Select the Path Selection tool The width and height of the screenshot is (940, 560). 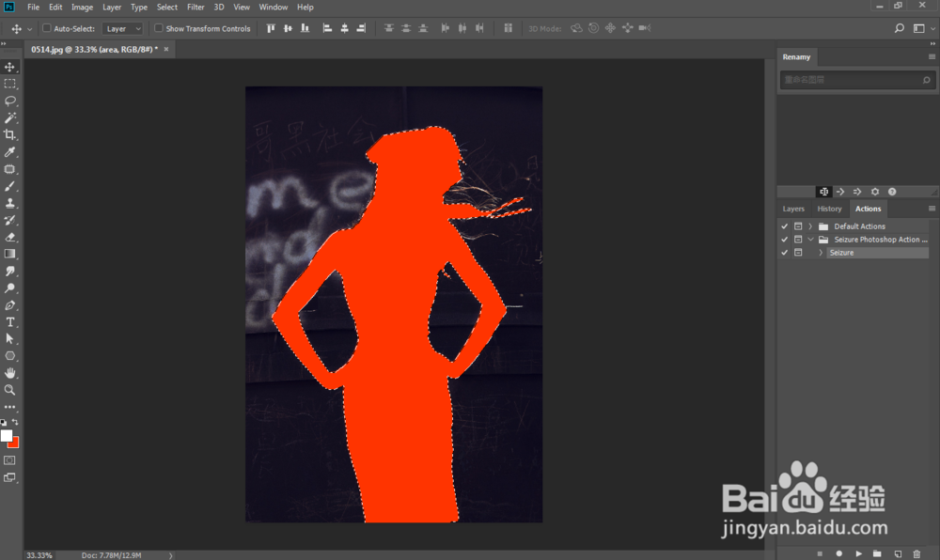(9, 339)
